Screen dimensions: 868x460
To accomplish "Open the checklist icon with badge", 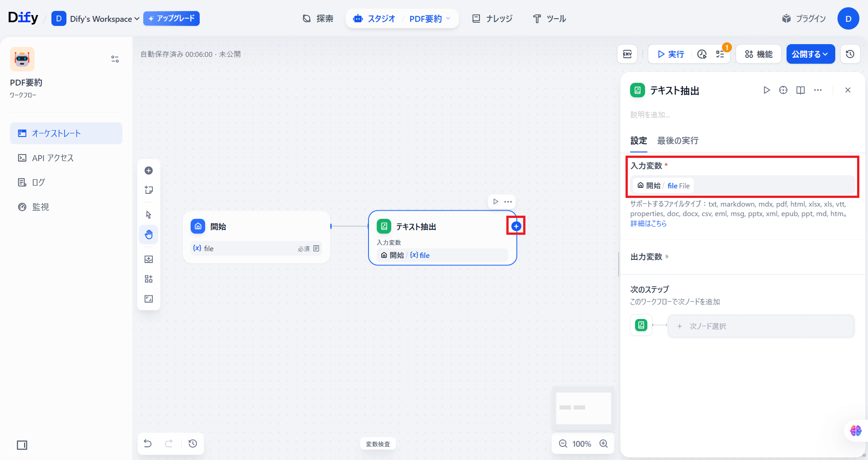I will click(720, 54).
